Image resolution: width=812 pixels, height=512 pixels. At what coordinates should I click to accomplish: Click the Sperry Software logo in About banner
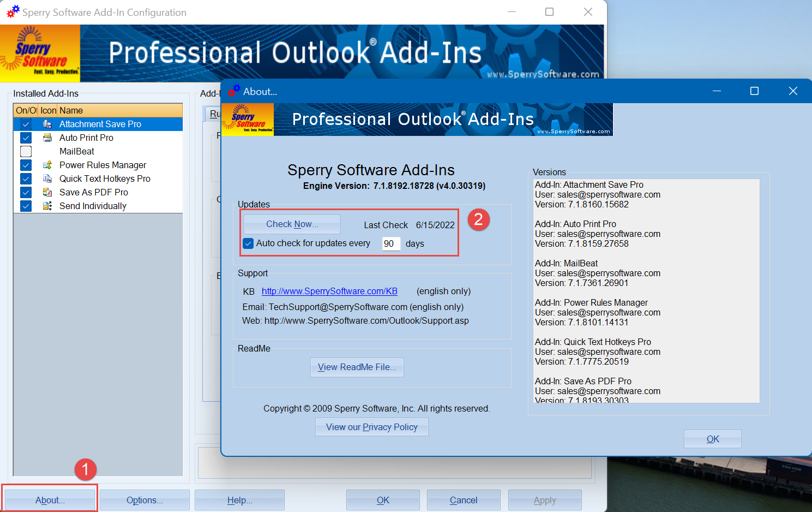coord(248,120)
